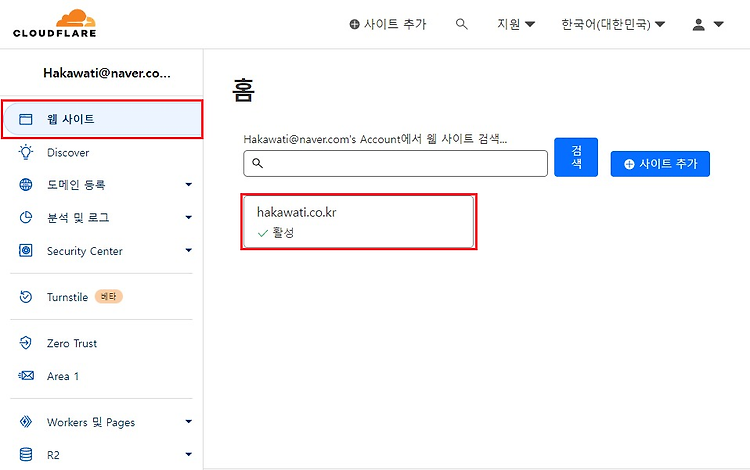The image size is (750, 470).
Task: Open the account dropdown arrow
Action: pyautogui.click(x=718, y=24)
